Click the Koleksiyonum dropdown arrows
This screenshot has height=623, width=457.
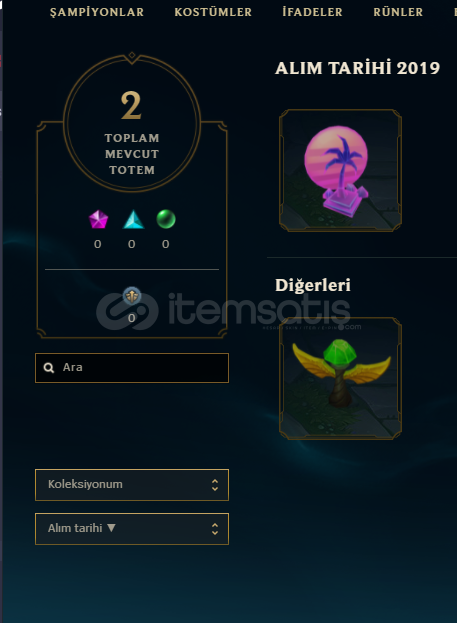pos(215,485)
